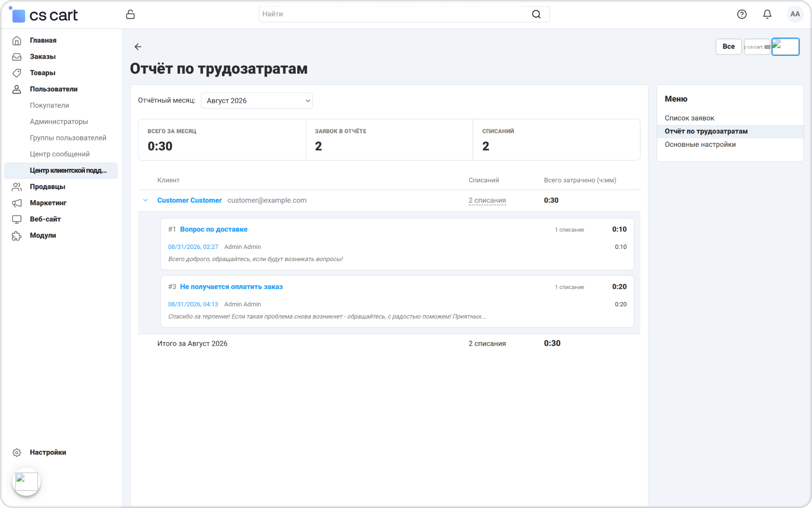Click timestamp 08/31/2026, 04:13

193,304
